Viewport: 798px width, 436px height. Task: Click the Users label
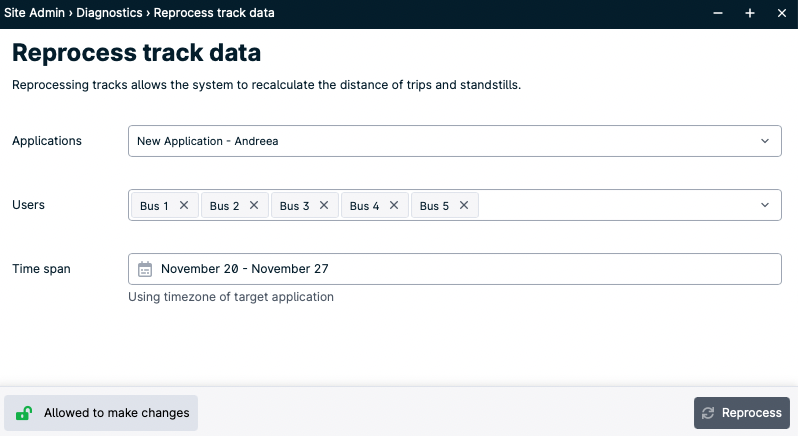coord(28,205)
